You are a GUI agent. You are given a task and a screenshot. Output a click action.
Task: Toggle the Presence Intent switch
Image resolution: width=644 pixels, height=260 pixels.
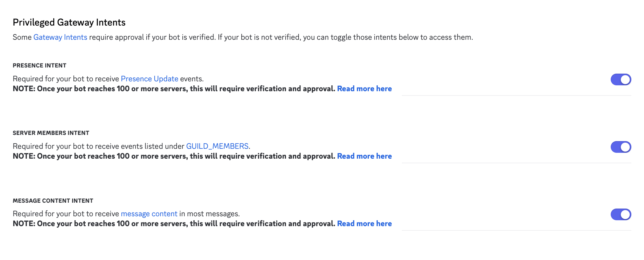621,79
